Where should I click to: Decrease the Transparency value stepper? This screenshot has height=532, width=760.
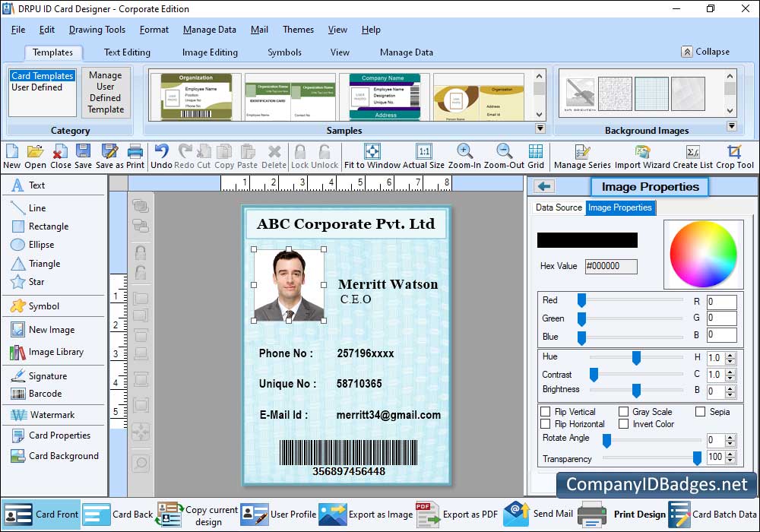[x=730, y=460]
